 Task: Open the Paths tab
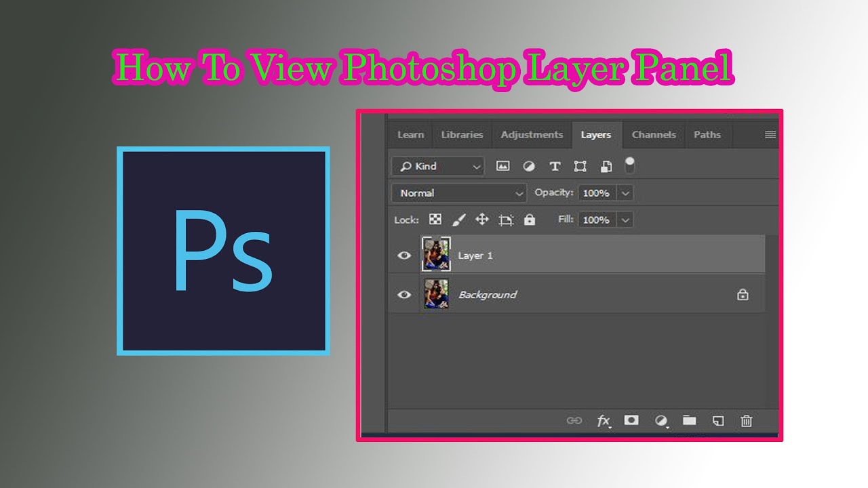707,135
